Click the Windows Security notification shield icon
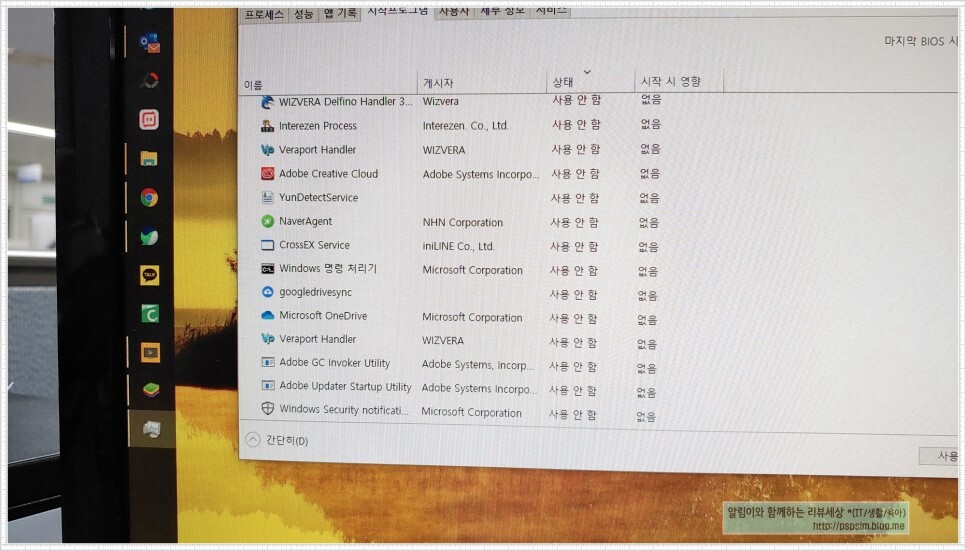The image size is (966, 551). (x=268, y=409)
